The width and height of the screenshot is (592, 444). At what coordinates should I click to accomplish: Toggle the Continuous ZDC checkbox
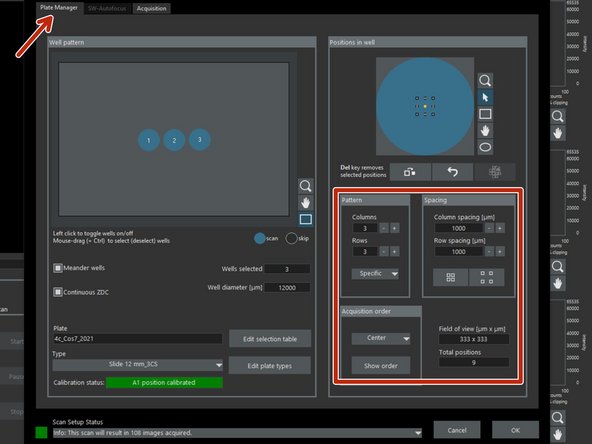point(57,292)
